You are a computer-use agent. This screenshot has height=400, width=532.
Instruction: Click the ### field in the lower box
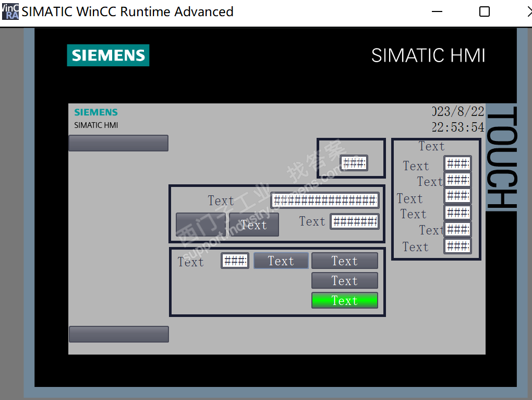pyautogui.click(x=235, y=261)
